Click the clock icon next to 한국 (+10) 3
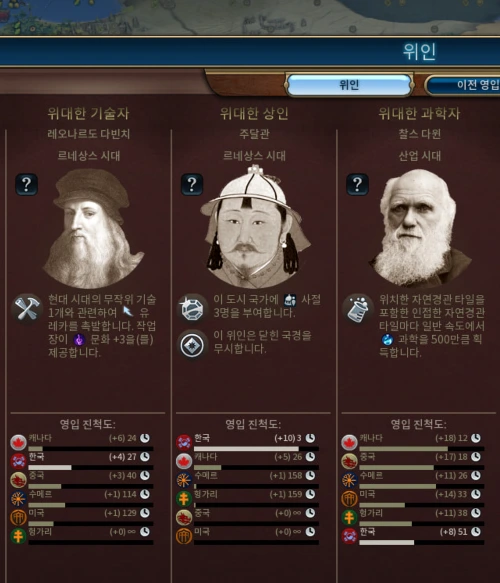This screenshot has height=583, width=500. [x=310, y=438]
